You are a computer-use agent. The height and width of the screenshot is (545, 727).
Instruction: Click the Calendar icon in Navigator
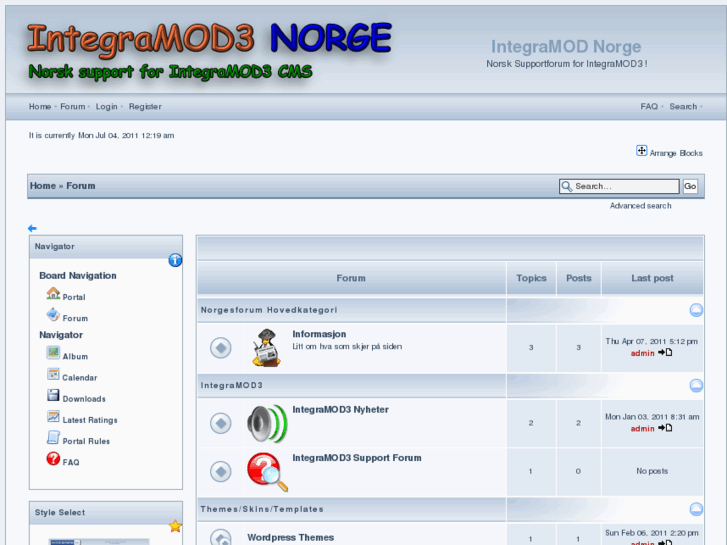click(x=53, y=374)
